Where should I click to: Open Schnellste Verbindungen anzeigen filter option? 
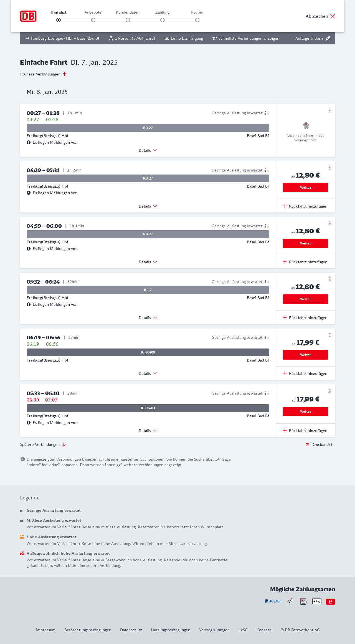click(246, 38)
